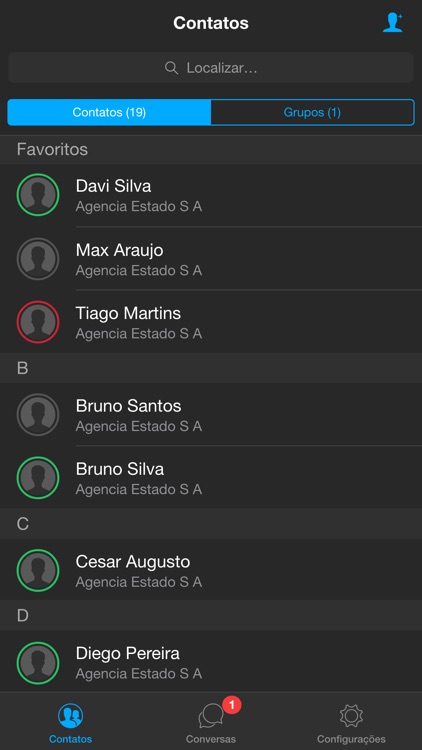
Task: Click the search magnifier icon
Action: [171, 68]
